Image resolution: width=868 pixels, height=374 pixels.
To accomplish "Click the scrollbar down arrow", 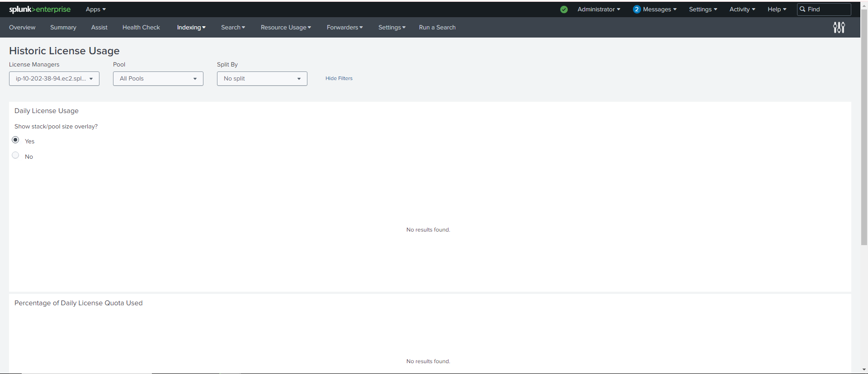I will pyautogui.click(x=864, y=370).
